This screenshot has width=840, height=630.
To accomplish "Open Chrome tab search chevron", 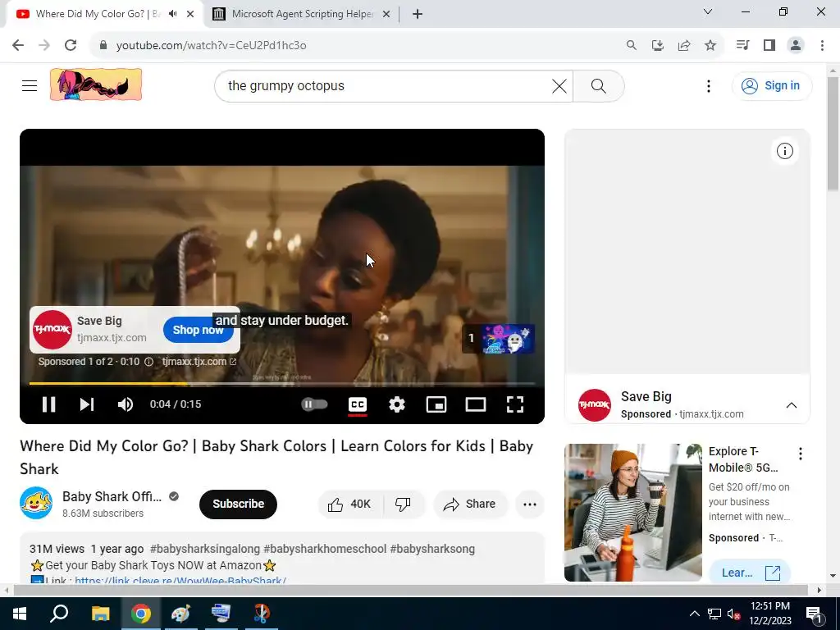I will click(708, 11).
